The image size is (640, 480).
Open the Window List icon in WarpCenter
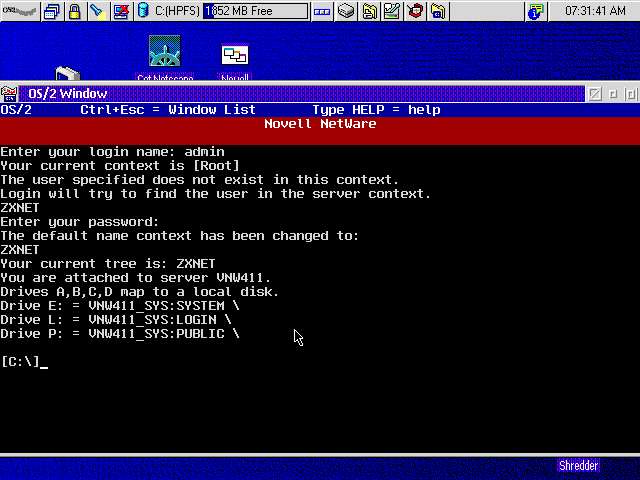[52, 11]
